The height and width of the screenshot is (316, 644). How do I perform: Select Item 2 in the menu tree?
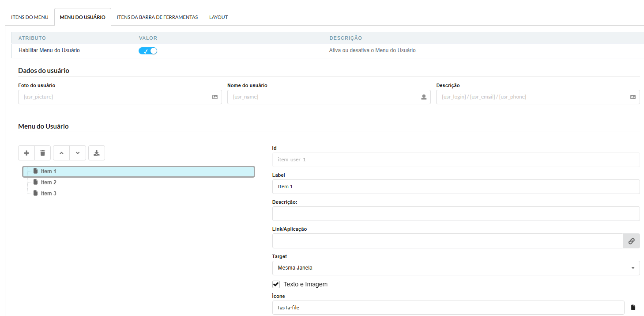point(49,183)
